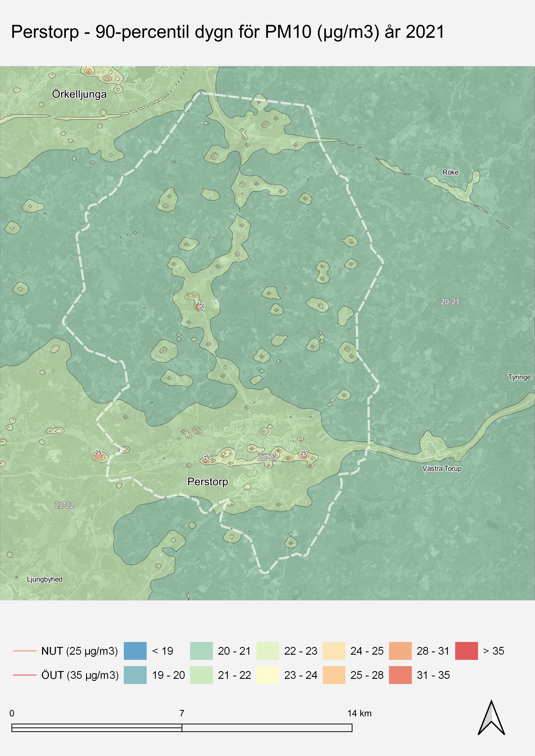
Task: Click the '20-21' contour zone label
Action: pyautogui.click(x=450, y=302)
